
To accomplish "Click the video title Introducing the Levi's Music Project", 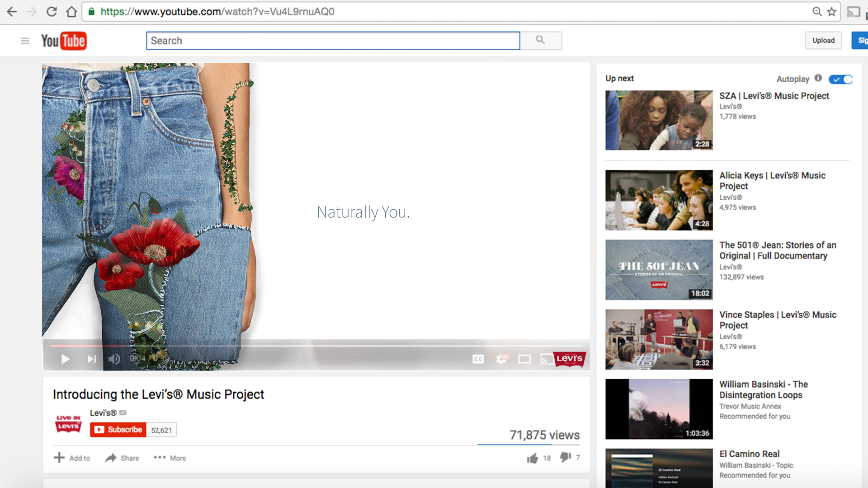I will tap(158, 394).
